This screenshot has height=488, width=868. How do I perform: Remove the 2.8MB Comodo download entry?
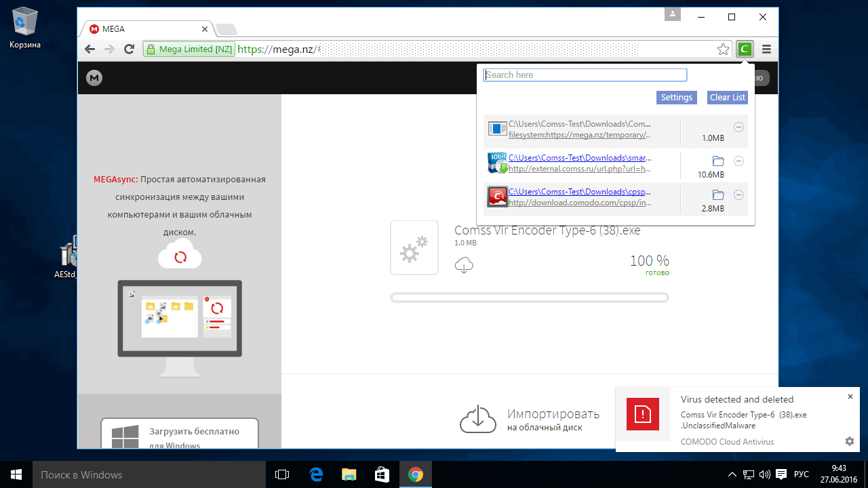[x=739, y=195]
